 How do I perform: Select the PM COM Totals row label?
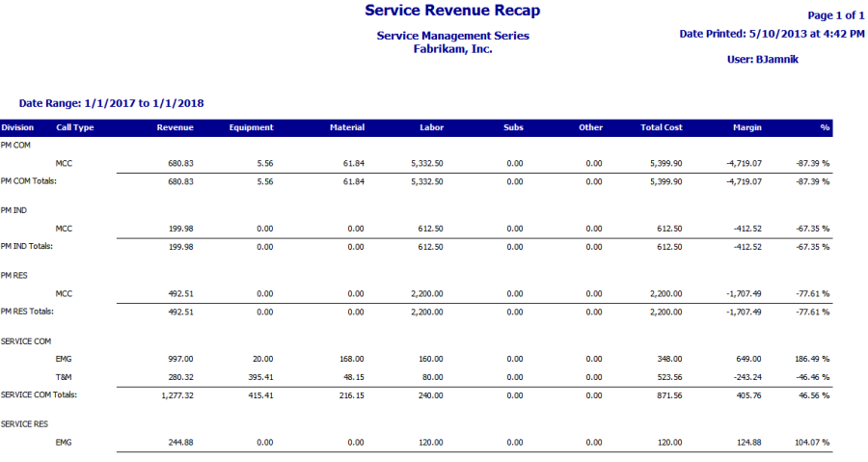(x=28, y=180)
